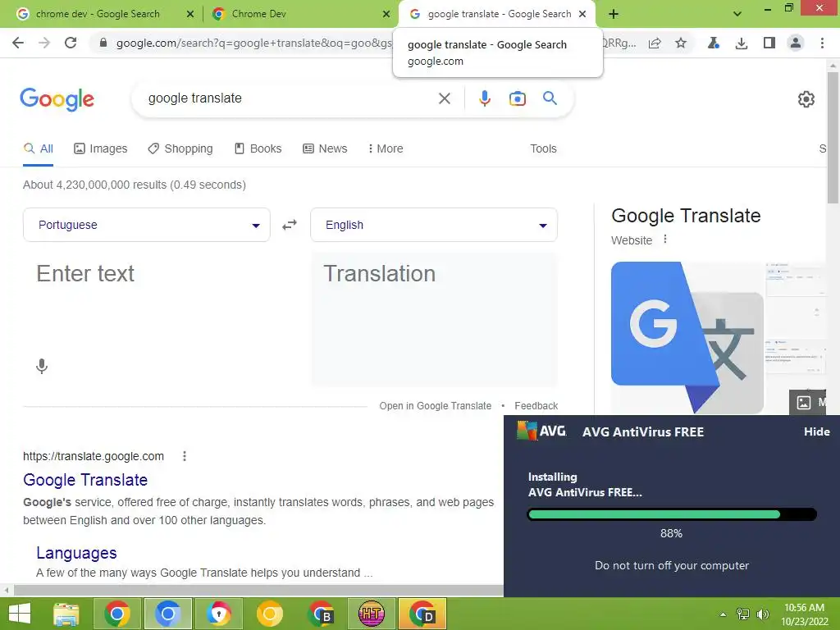Open options dots next to translate.google.com
The height and width of the screenshot is (630, 840).
point(185,456)
